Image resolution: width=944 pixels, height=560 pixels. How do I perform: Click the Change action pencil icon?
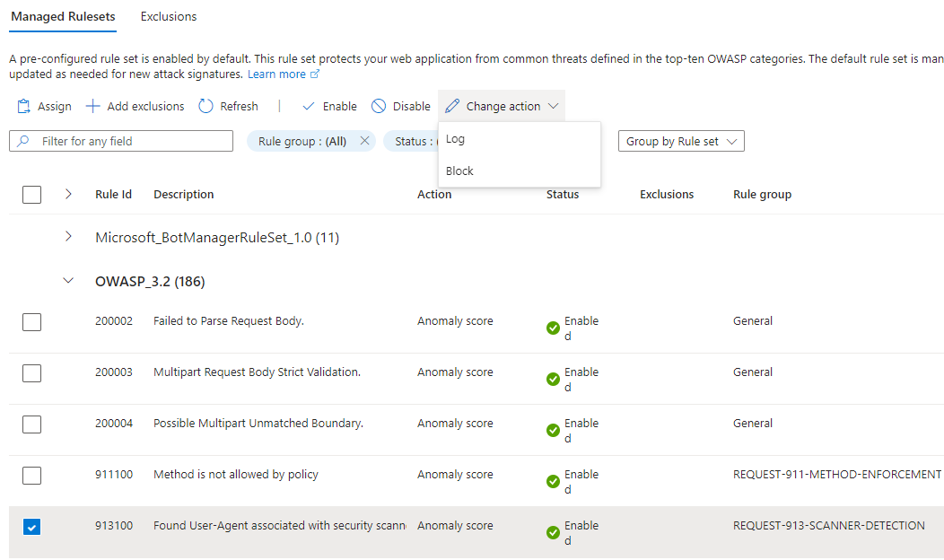click(451, 106)
